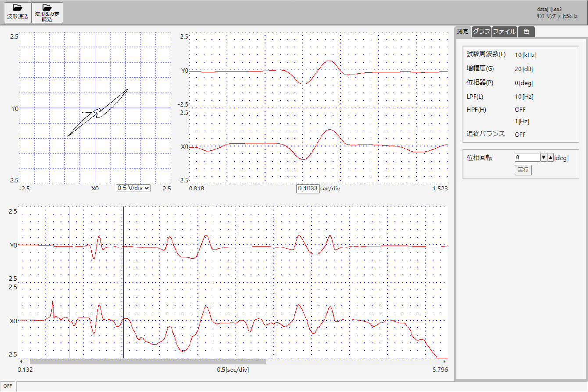Image resolution: width=588 pixels, height=392 pixels.
Task: Click the scrollbar left arrow
Action: click(x=21, y=362)
